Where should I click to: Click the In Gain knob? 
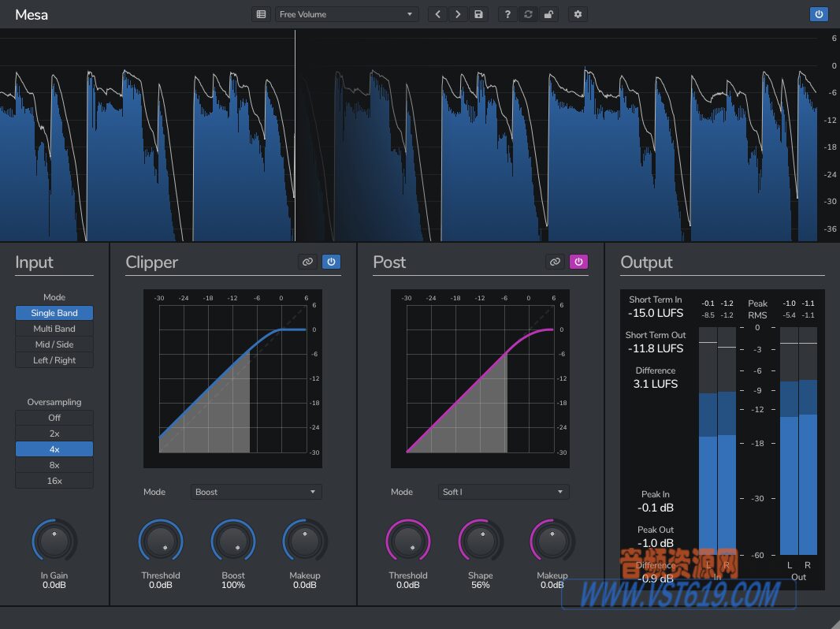point(54,541)
